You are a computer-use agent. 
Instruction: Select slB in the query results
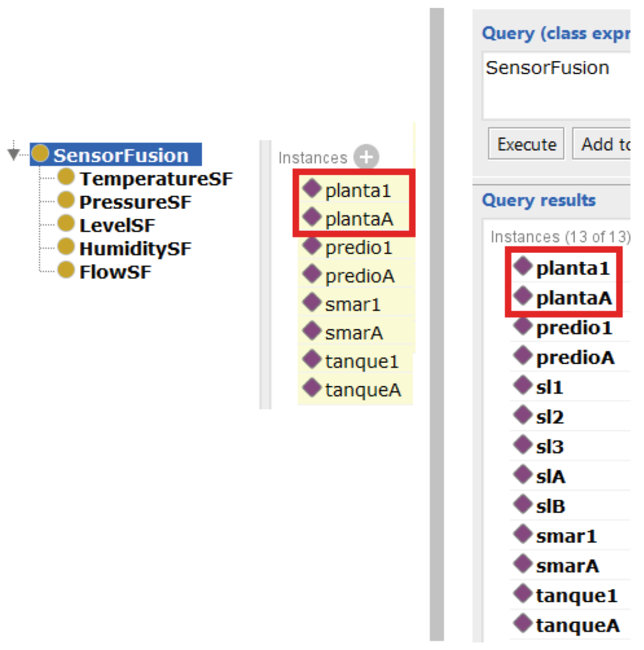click(550, 506)
